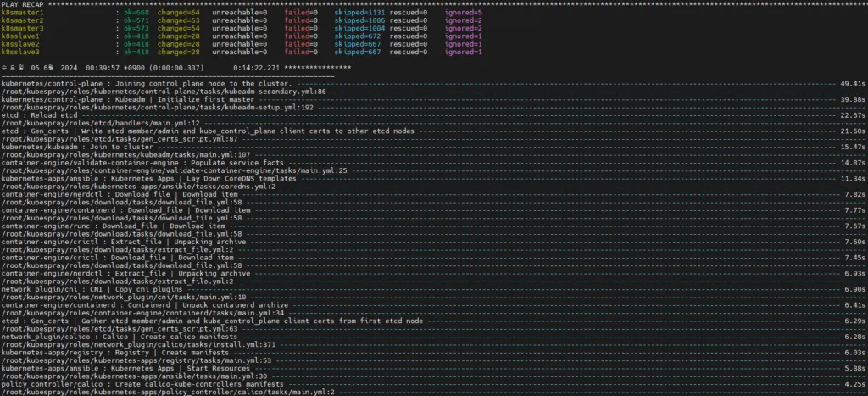Click the 21.60s duration
This screenshot has width=868, height=396.
pos(854,131)
